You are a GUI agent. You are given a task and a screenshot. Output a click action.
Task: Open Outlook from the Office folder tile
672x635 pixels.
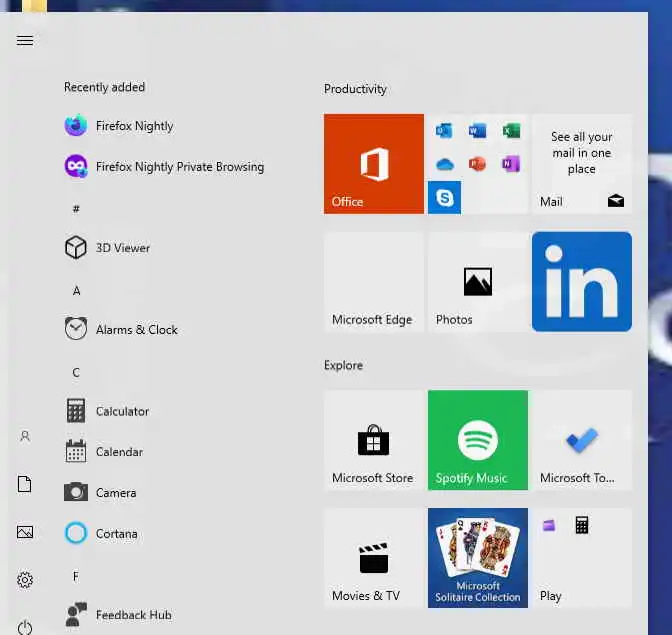click(444, 130)
